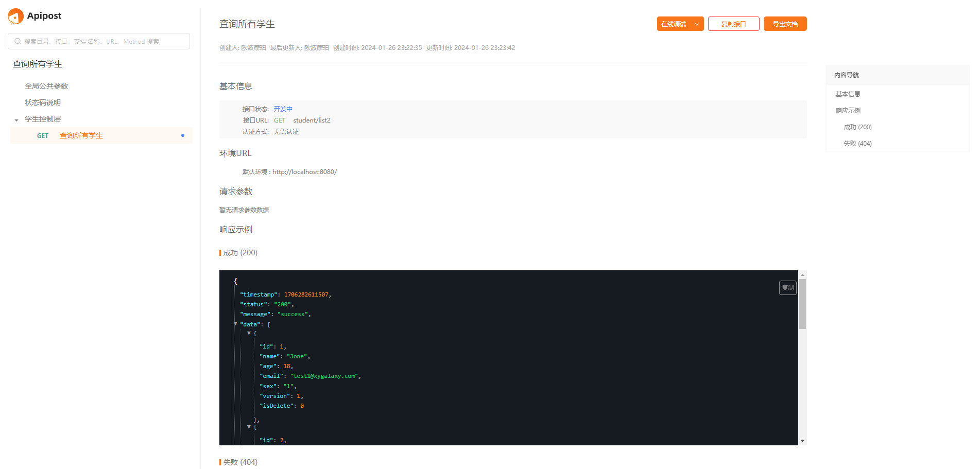Click the 导出文档 button

tap(785, 24)
